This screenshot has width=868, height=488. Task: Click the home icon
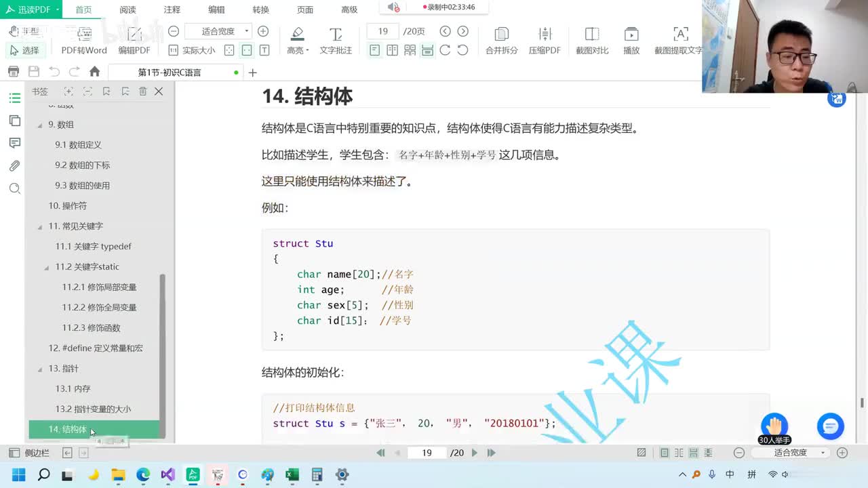95,72
